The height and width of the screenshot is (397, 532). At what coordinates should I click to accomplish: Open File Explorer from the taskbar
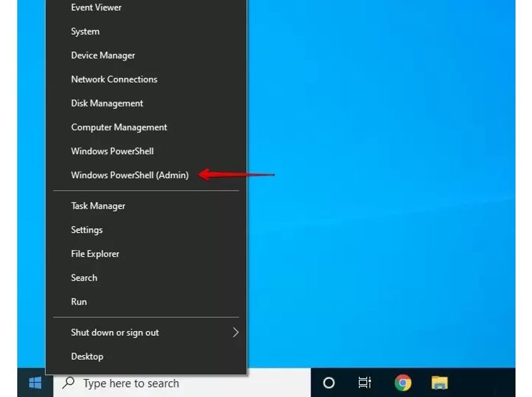click(x=438, y=383)
